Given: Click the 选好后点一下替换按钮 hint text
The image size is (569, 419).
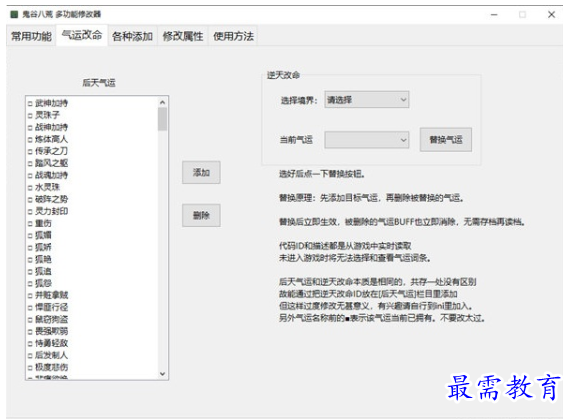Looking at the screenshot, I should (322, 174).
